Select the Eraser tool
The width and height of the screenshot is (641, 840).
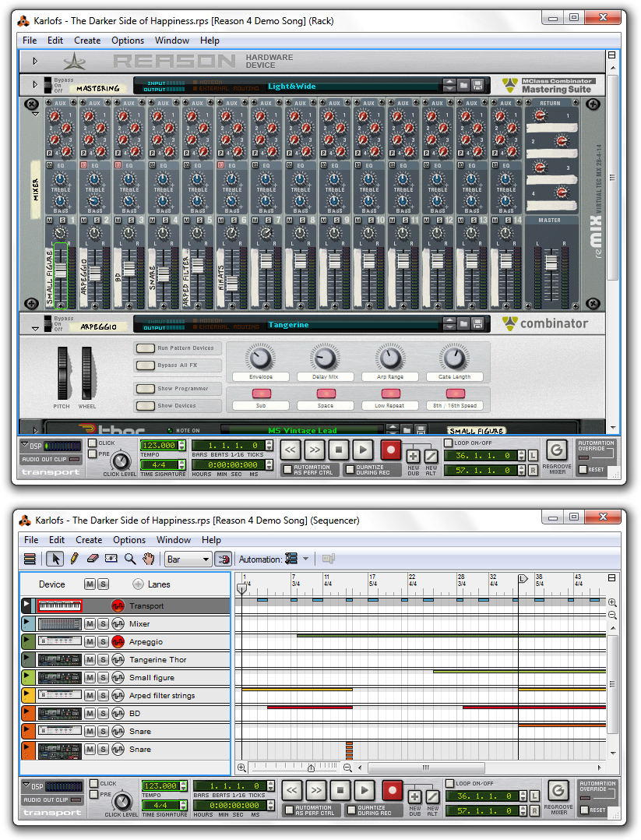(93, 559)
